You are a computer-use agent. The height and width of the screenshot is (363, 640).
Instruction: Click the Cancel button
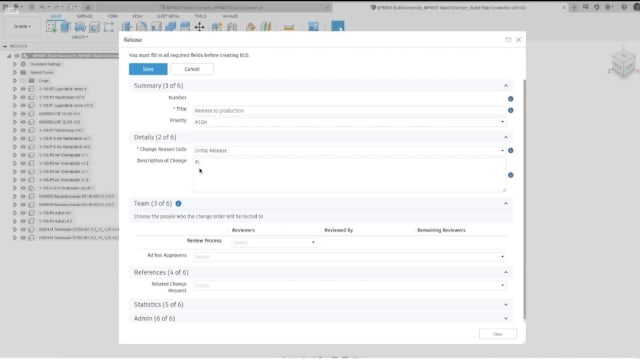[x=192, y=69]
